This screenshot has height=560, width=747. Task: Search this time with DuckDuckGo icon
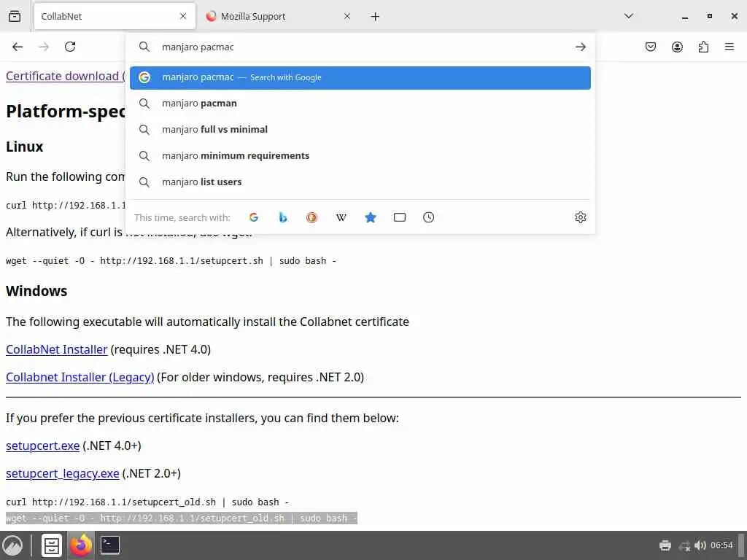(x=312, y=217)
